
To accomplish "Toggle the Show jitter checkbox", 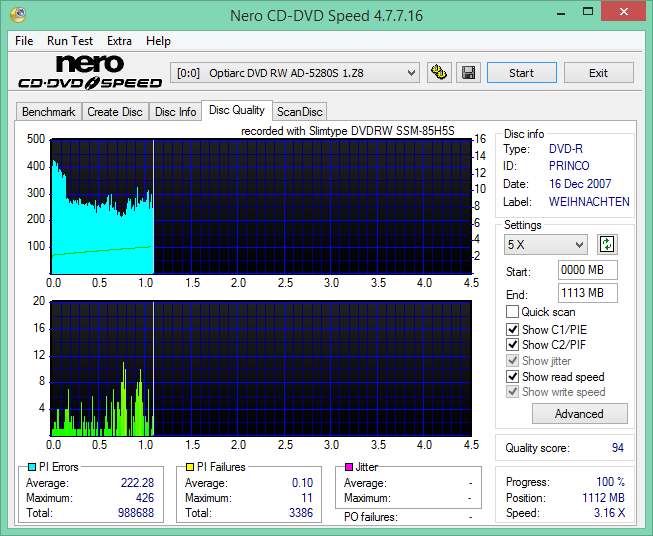I will coord(512,361).
